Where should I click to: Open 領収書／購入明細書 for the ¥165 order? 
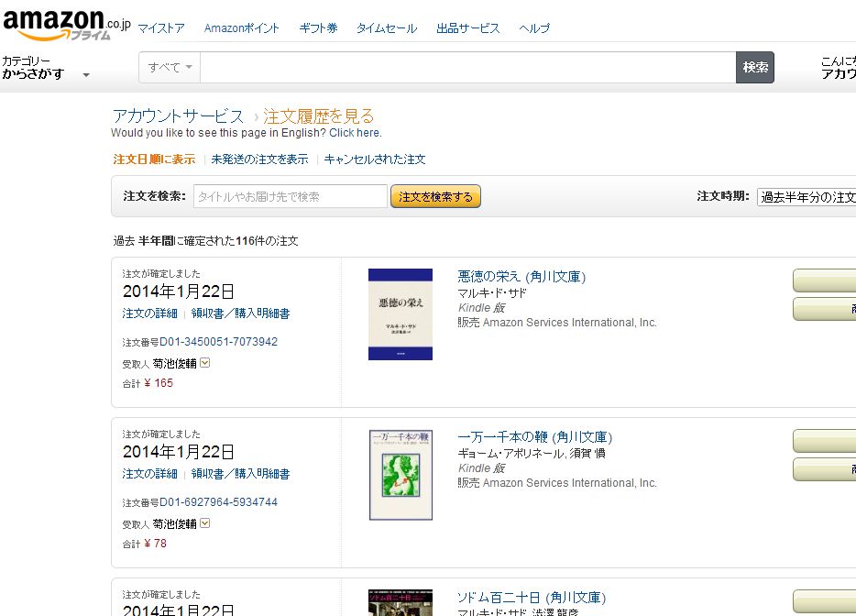[240, 313]
